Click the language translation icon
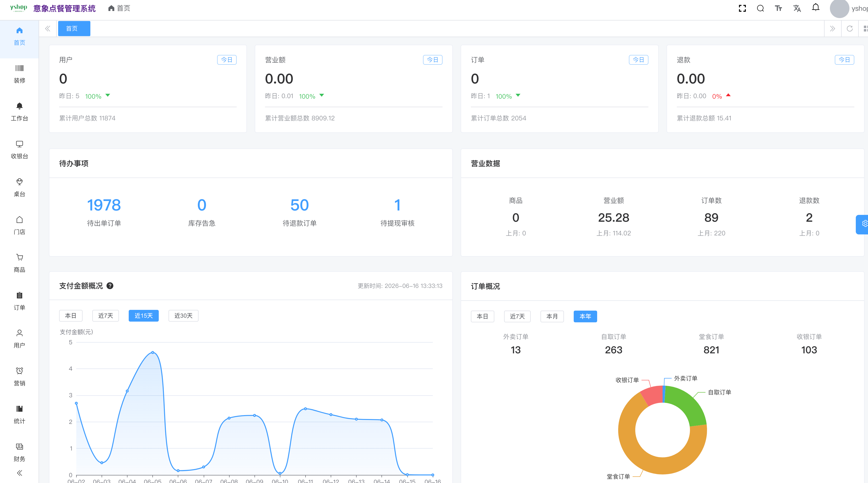The width and height of the screenshot is (868, 483). [797, 8]
